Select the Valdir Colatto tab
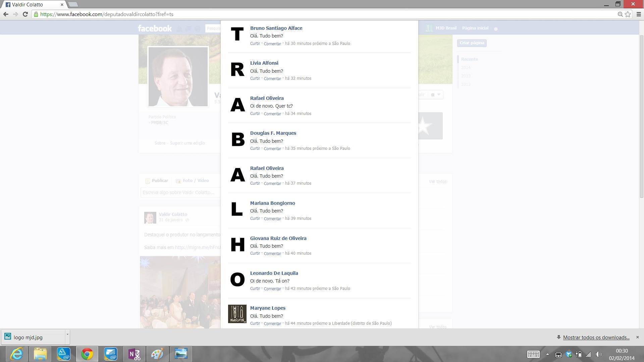This screenshot has width=644, height=362. point(34,4)
